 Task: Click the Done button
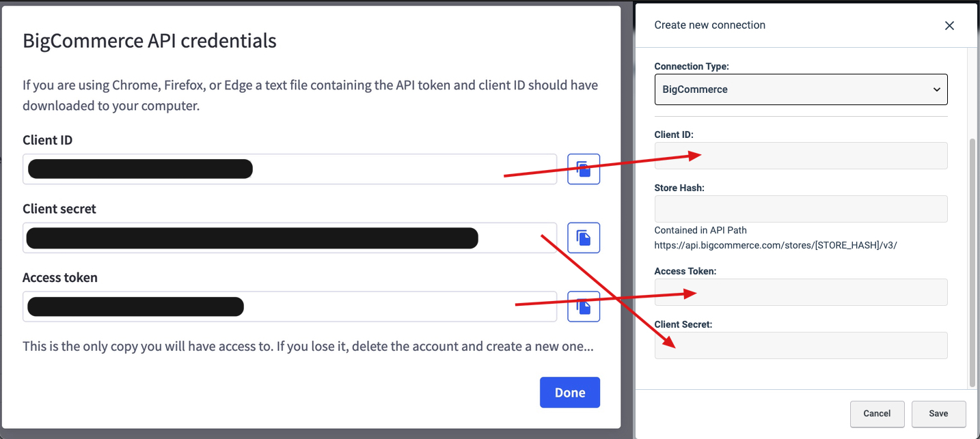(570, 393)
